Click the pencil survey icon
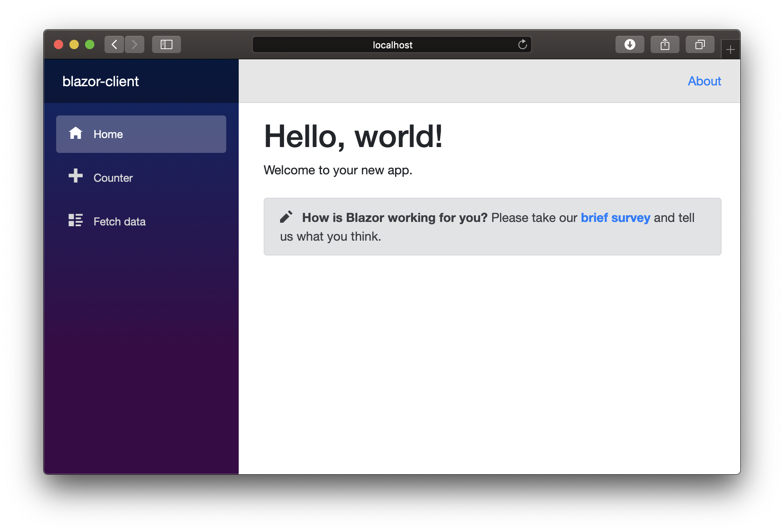The width and height of the screenshot is (784, 532). point(286,217)
